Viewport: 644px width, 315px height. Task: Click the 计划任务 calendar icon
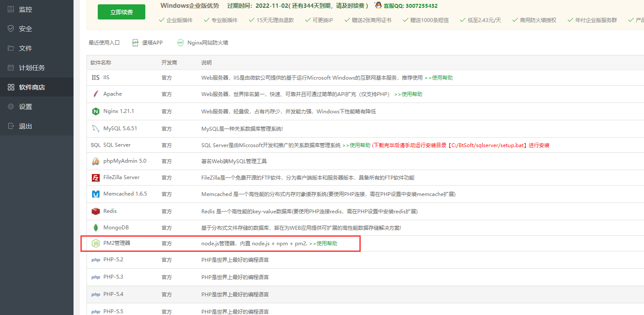click(x=11, y=67)
